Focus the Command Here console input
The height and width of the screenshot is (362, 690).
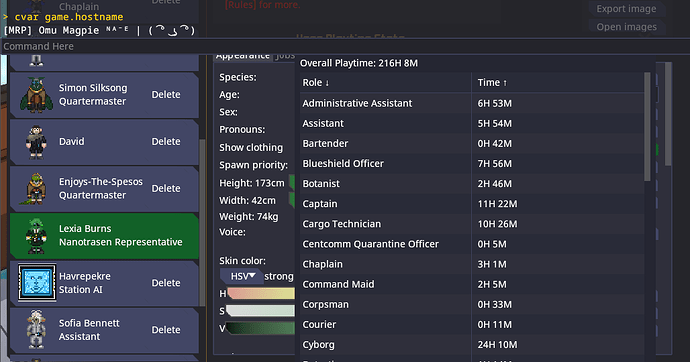345,46
